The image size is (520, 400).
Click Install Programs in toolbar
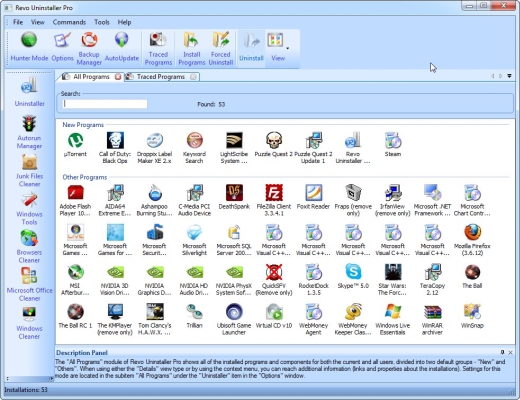tap(192, 49)
